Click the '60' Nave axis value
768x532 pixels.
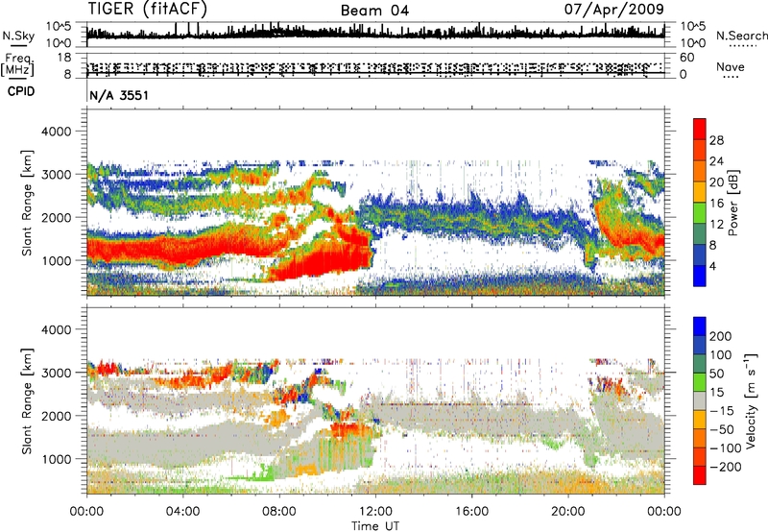[686, 58]
